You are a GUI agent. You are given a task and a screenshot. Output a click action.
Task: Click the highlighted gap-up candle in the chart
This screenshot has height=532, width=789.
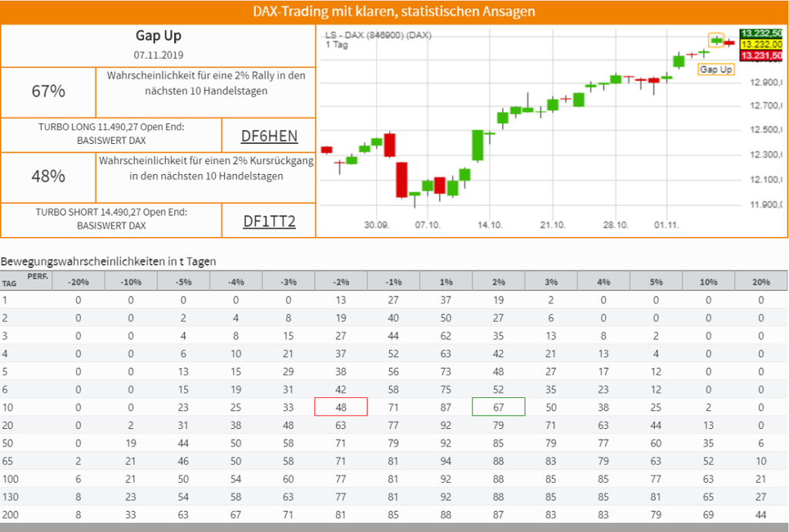[716, 40]
